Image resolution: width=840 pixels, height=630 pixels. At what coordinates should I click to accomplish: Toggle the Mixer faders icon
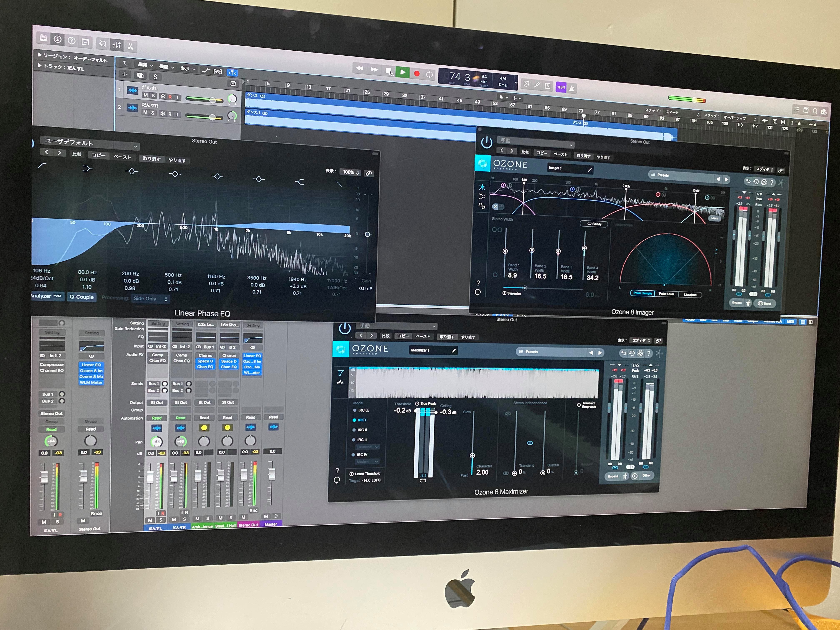(x=117, y=45)
